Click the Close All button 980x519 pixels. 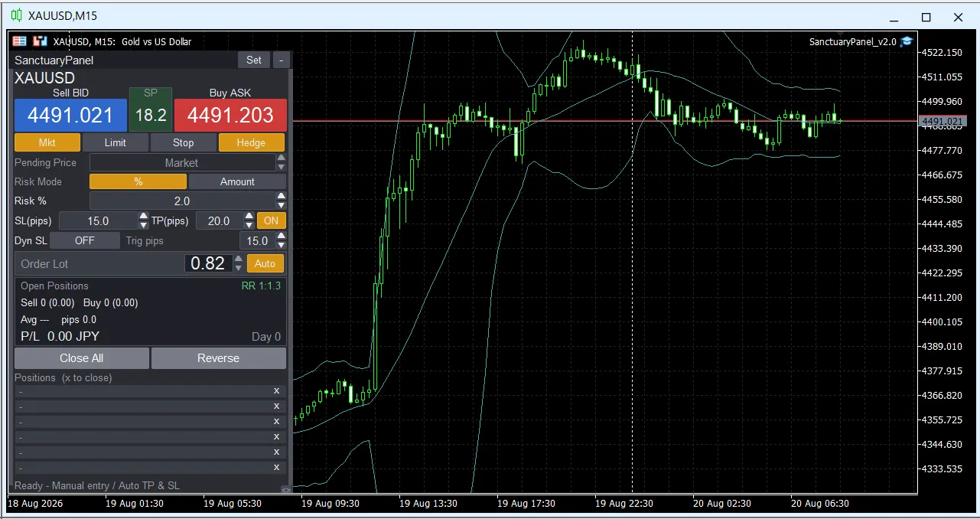pyautogui.click(x=81, y=358)
